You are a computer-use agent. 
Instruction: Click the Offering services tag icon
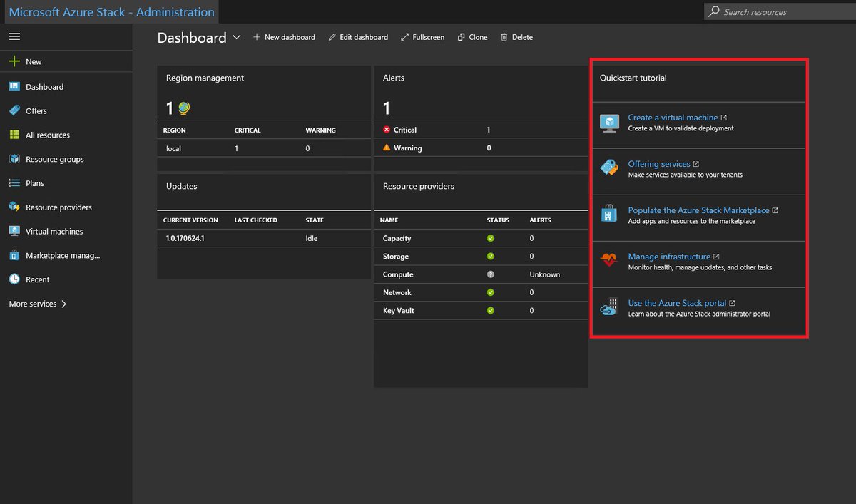click(609, 168)
